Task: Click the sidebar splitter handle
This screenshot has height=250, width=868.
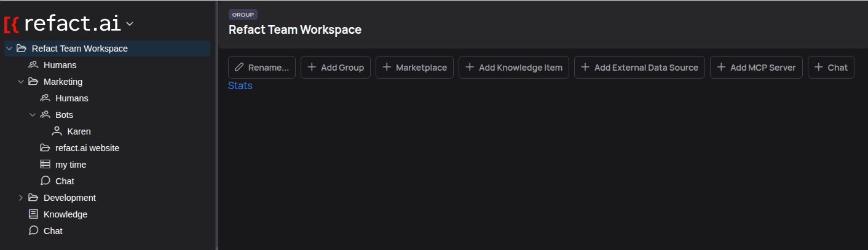Action: pos(216,125)
